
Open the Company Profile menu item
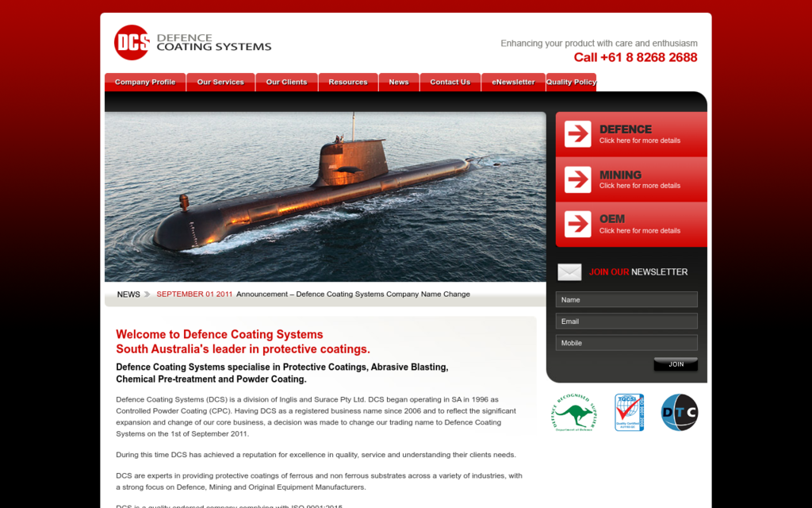[x=144, y=82]
